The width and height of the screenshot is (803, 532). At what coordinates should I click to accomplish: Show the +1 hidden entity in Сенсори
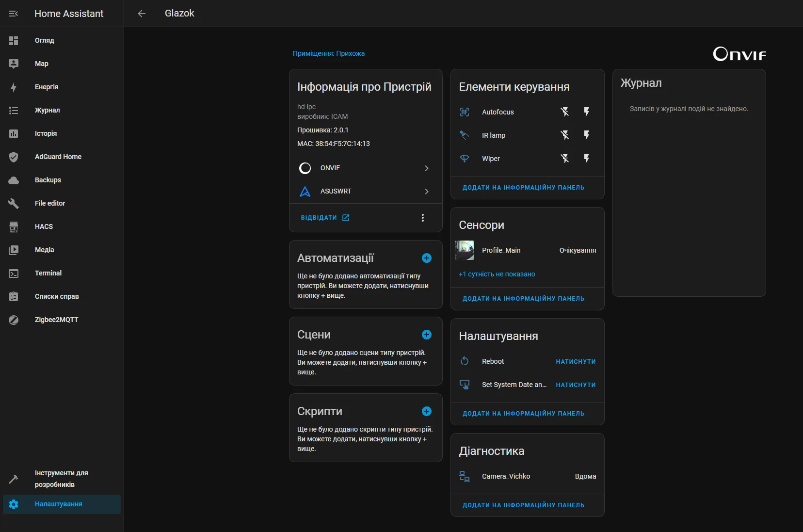point(497,274)
